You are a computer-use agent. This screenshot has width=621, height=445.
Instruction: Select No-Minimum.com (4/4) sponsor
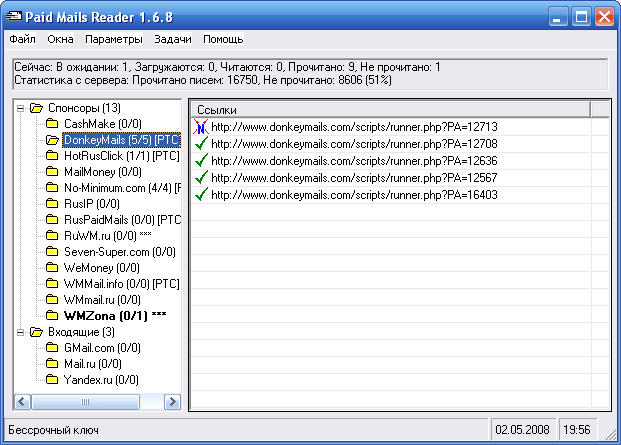point(122,188)
